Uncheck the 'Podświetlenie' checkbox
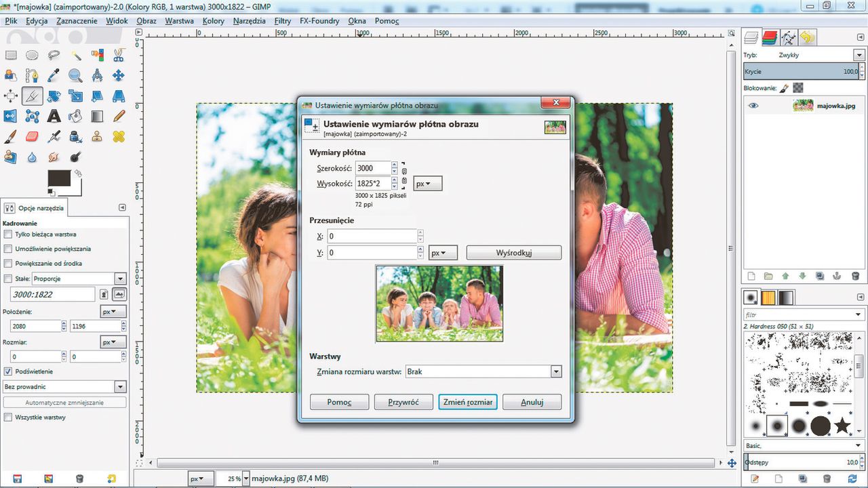 [x=8, y=371]
